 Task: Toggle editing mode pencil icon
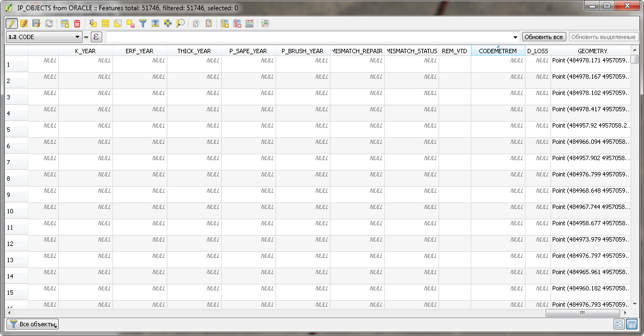(11, 23)
